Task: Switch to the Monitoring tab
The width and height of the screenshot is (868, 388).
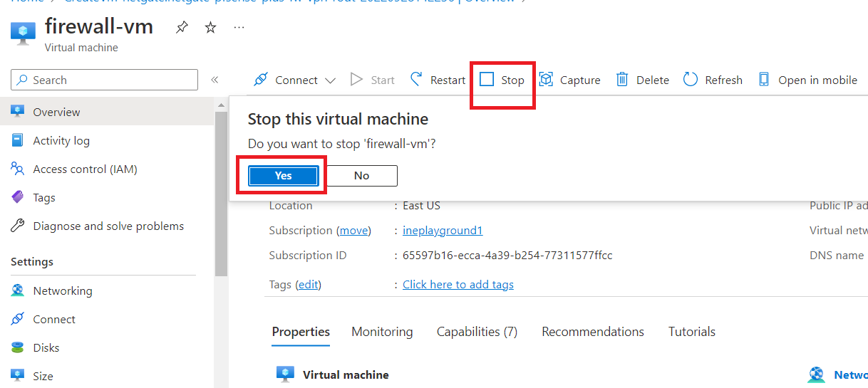Action: pos(382,332)
